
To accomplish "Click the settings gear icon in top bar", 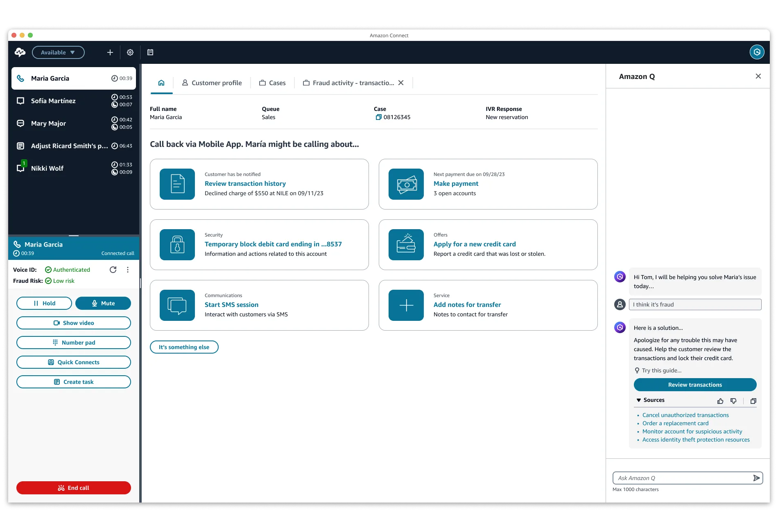I will pyautogui.click(x=130, y=52).
